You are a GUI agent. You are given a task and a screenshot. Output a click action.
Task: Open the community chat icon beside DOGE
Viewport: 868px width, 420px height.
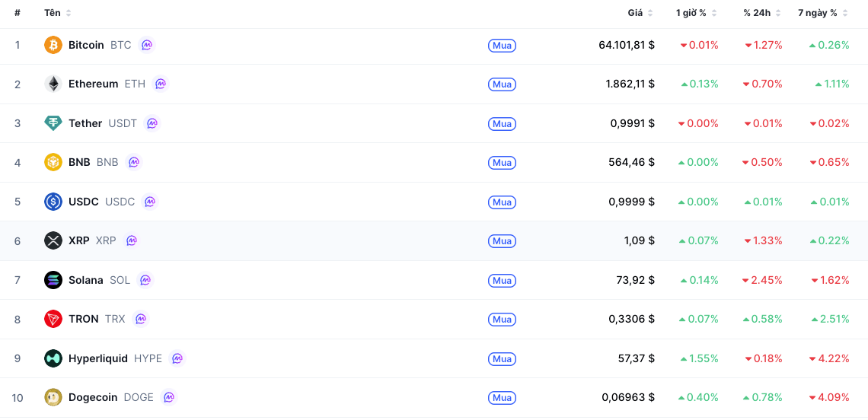[169, 397]
